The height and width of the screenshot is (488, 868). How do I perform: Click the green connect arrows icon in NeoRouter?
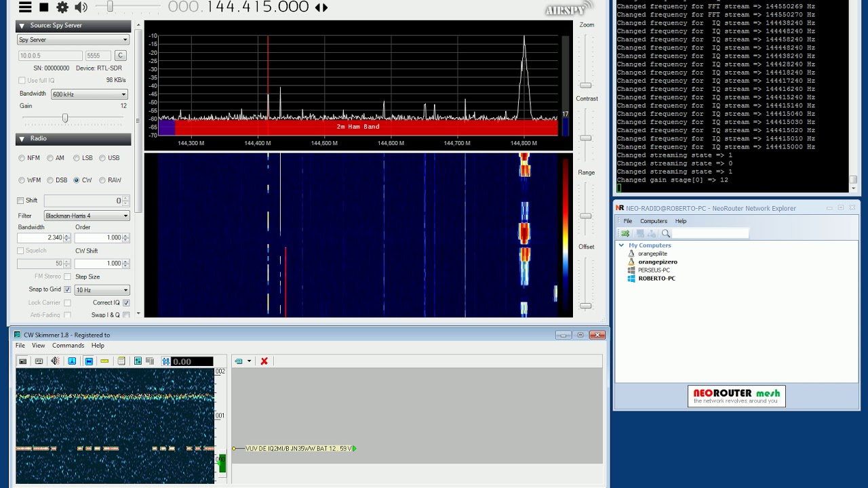click(x=625, y=233)
